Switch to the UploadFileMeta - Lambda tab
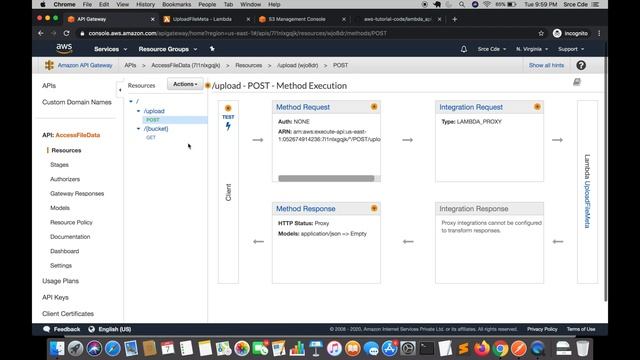 pos(202,19)
